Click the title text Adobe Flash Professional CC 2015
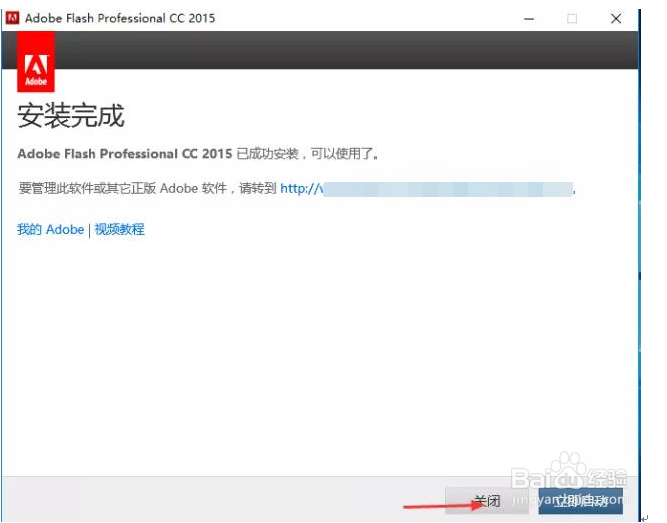The height and width of the screenshot is (523, 667). tap(120, 18)
